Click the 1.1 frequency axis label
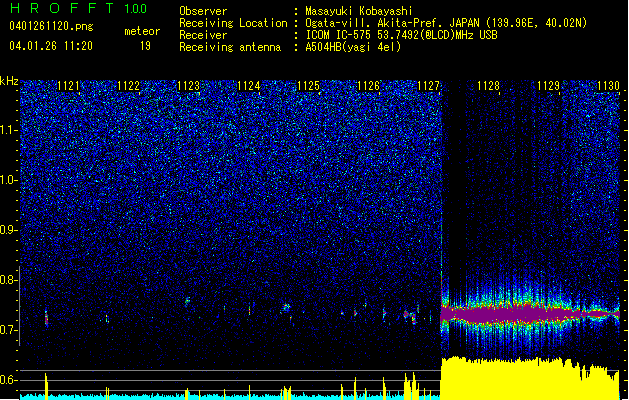Screen dimensions: 629x400 tap(9, 130)
